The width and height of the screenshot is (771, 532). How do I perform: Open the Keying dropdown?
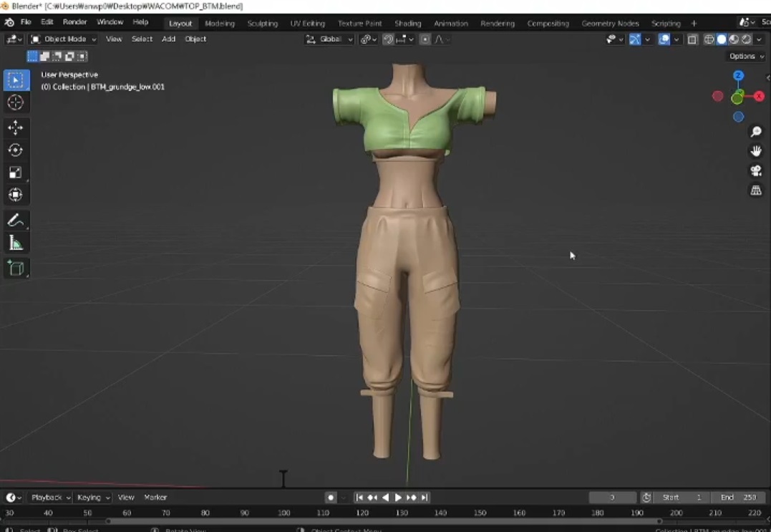93,498
